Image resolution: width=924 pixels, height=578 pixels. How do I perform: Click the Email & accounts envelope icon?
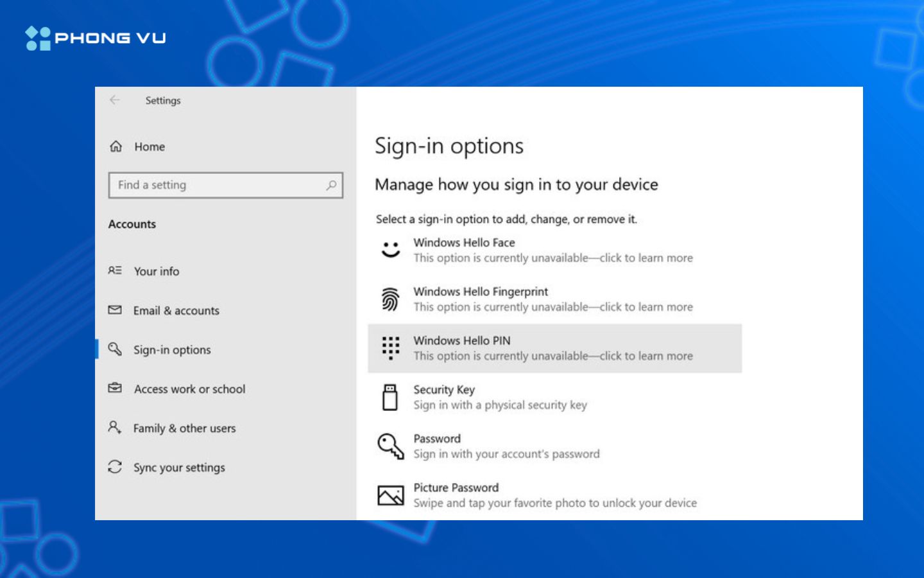point(116,310)
